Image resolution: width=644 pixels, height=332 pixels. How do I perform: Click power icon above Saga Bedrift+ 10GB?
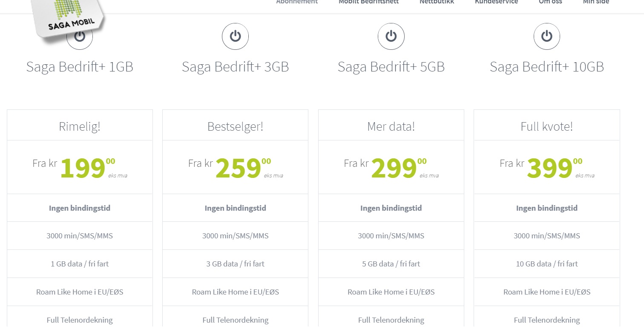click(x=547, y=36)
